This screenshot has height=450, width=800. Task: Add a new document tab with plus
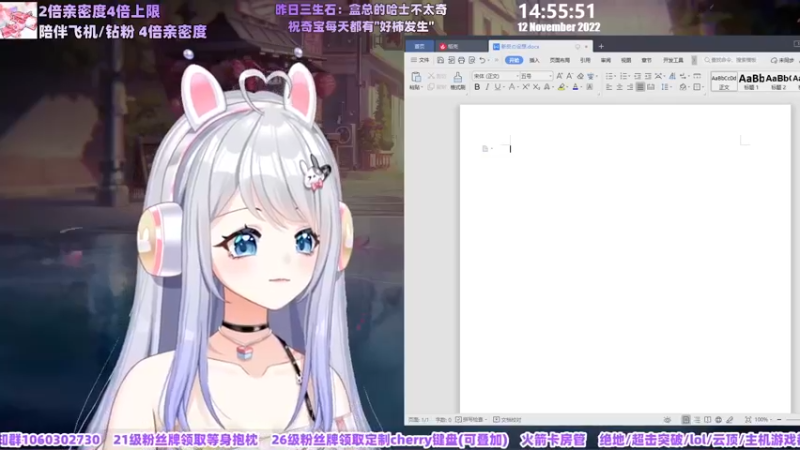coord(601,46)
